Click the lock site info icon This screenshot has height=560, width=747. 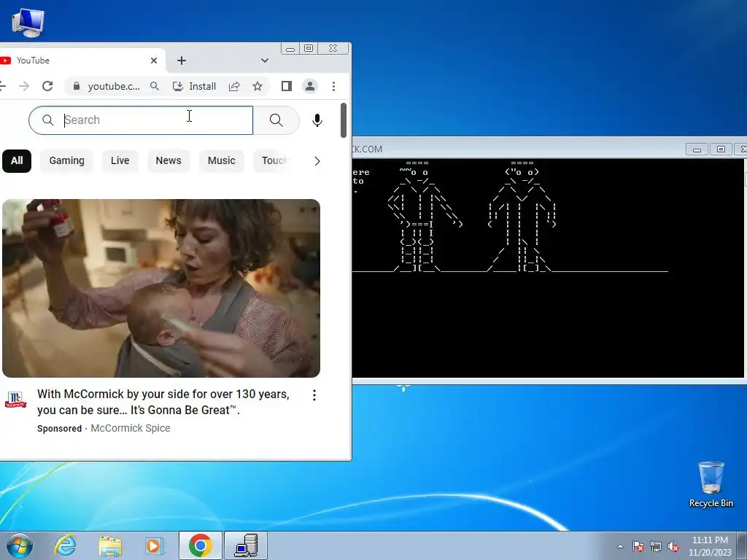[76, 86]
